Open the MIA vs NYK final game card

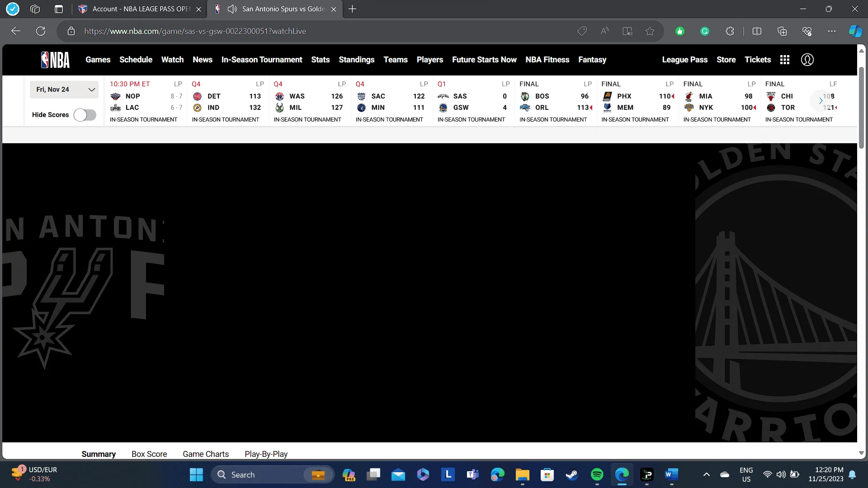pyautogui.click(x=719, y=101)
